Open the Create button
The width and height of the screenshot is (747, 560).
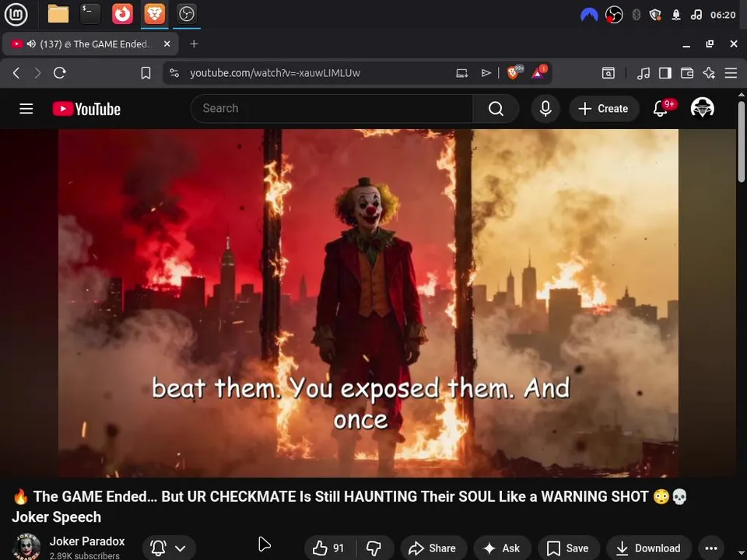click(604, 109)
